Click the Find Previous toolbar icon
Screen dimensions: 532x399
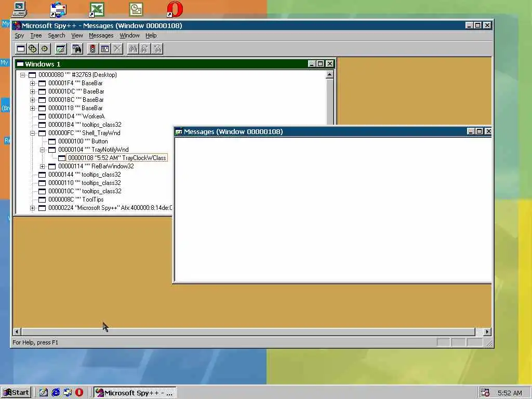[x=157, y=49]
